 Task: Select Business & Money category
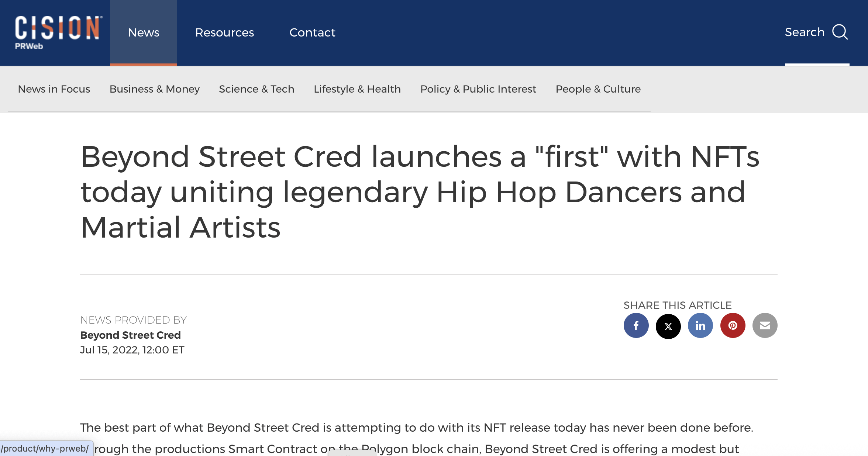coord(154,89)
